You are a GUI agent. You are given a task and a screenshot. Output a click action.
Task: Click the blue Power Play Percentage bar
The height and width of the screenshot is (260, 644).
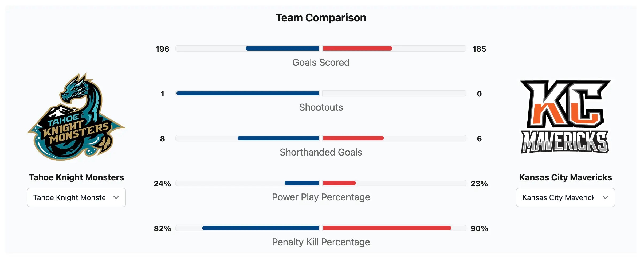(x=302, y=183)
